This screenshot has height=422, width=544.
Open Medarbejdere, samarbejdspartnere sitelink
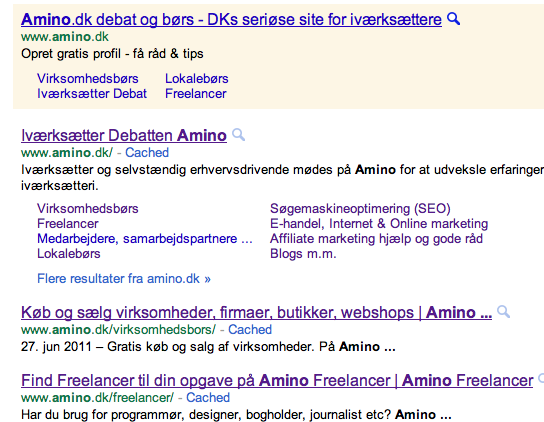pos(145,238)
